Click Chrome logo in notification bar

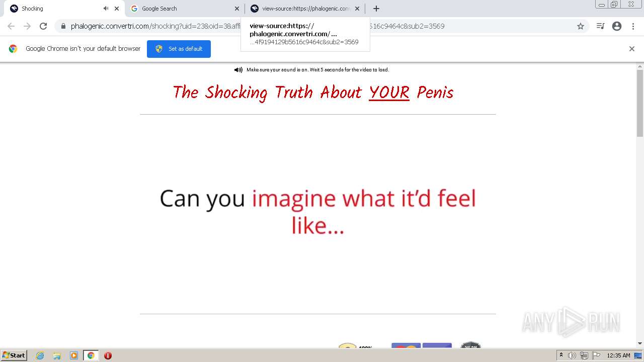coord(13,49)
